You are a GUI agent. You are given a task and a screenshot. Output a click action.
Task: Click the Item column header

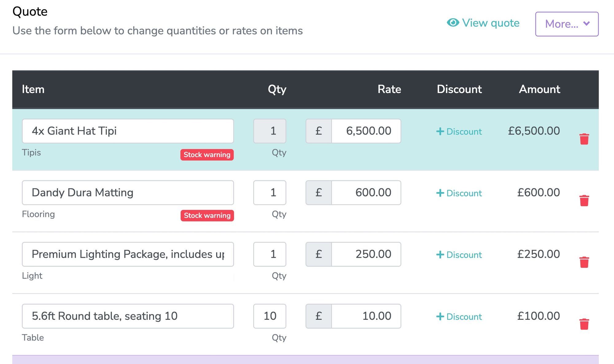pos(33,89)
